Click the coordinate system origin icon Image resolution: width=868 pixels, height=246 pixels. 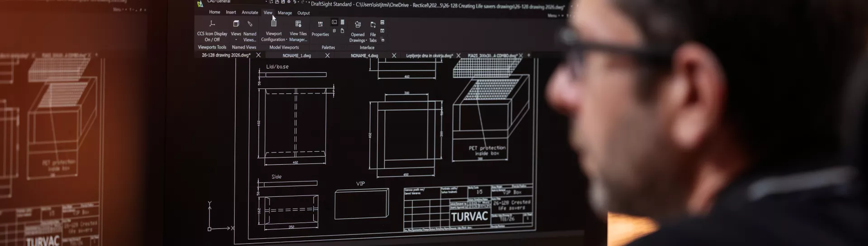click(x=209, y=229)
